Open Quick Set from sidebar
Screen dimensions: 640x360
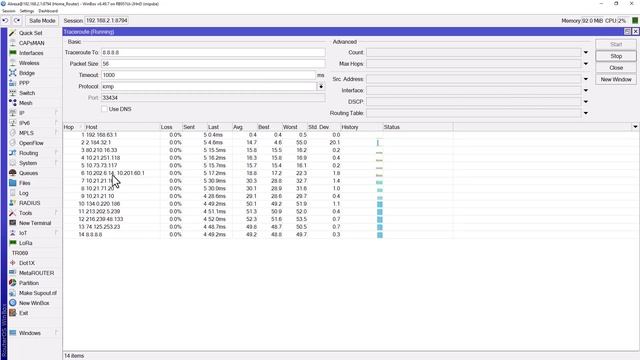coord(30,33)
